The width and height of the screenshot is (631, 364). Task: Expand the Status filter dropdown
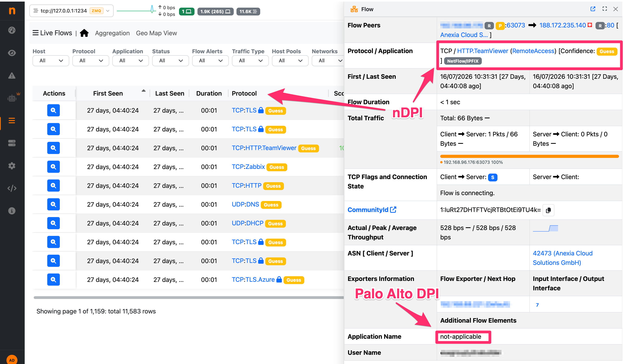pyautogui.click(x=170, y=61)
